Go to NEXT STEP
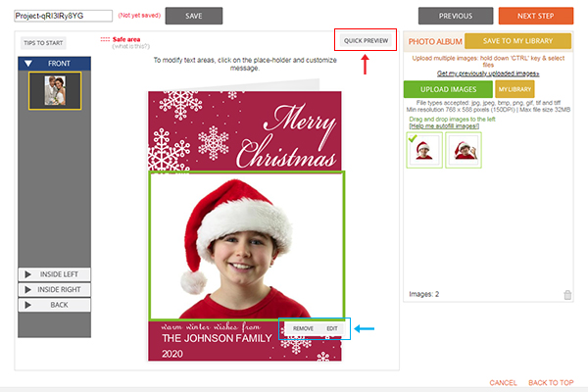588x392 pixels. (535, 16)
